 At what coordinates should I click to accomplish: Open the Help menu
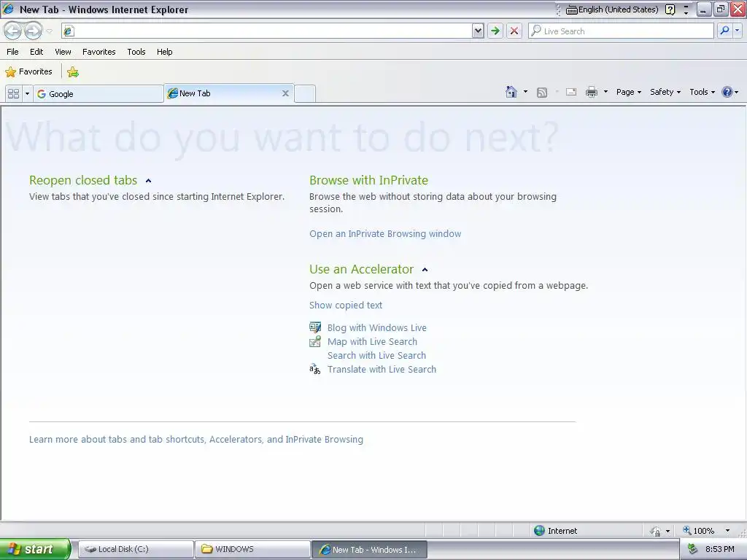(x=164, y=52)
